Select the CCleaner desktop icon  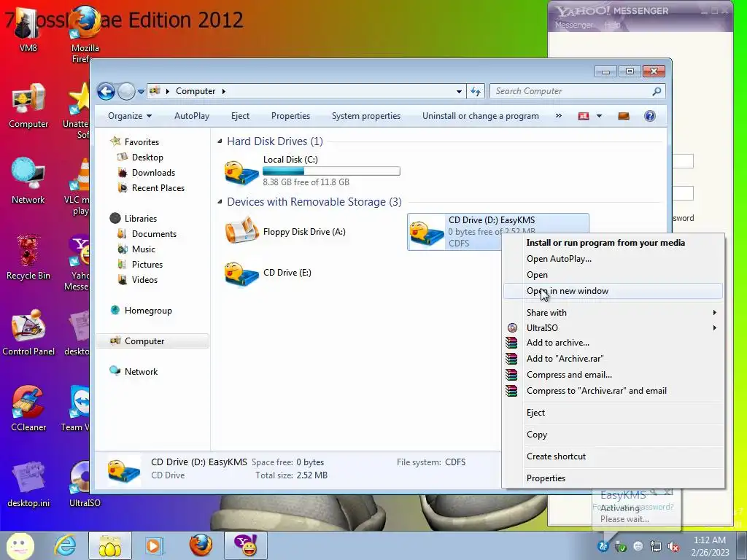tap(28, 408)
